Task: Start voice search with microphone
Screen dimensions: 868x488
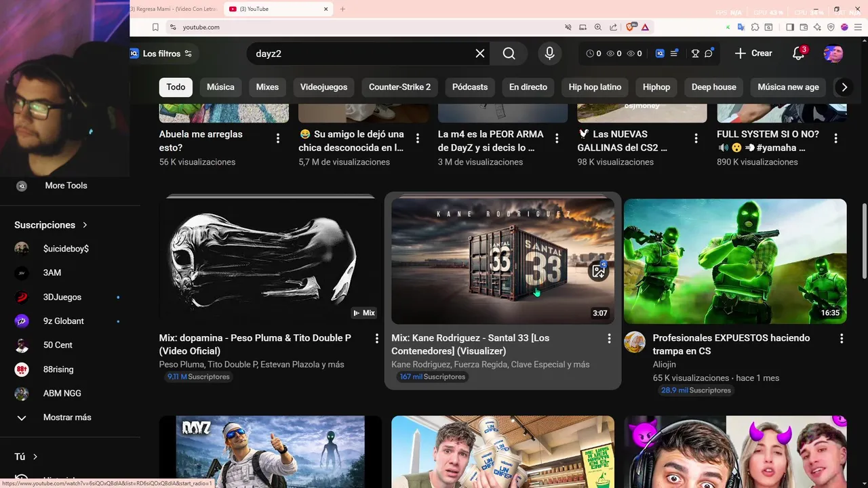Action: tap(549, 54)
